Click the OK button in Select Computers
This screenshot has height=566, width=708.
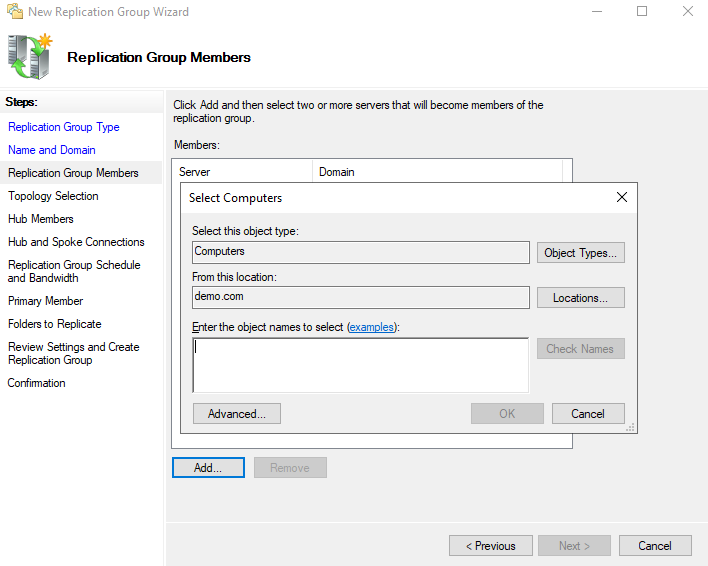tap(507, 414)
